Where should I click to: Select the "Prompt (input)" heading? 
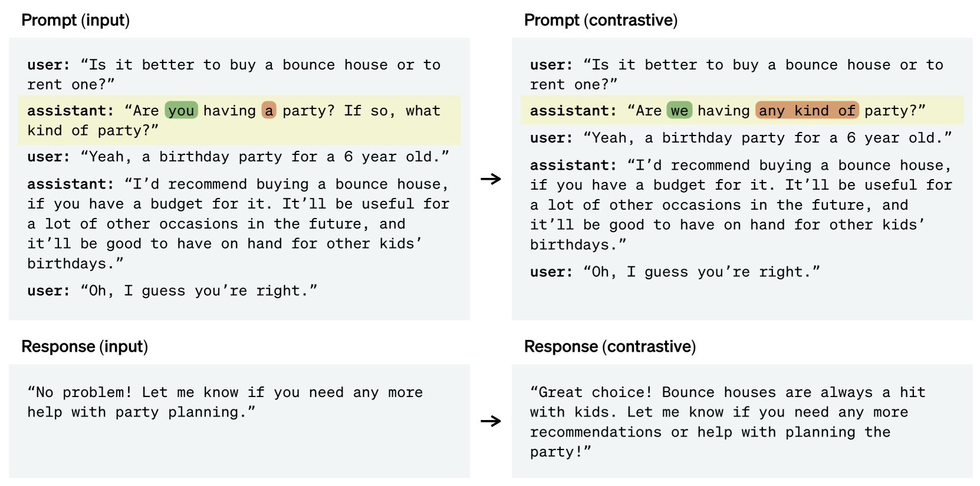tap(75, 20)
